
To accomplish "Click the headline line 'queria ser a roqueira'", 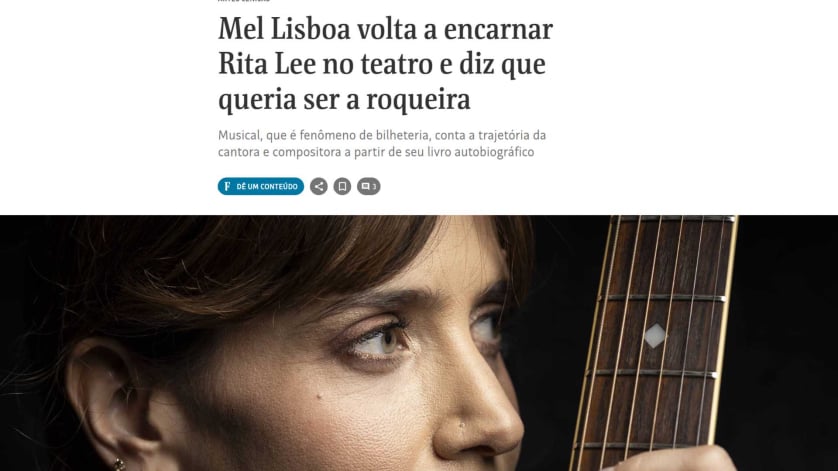I will 344,99.
